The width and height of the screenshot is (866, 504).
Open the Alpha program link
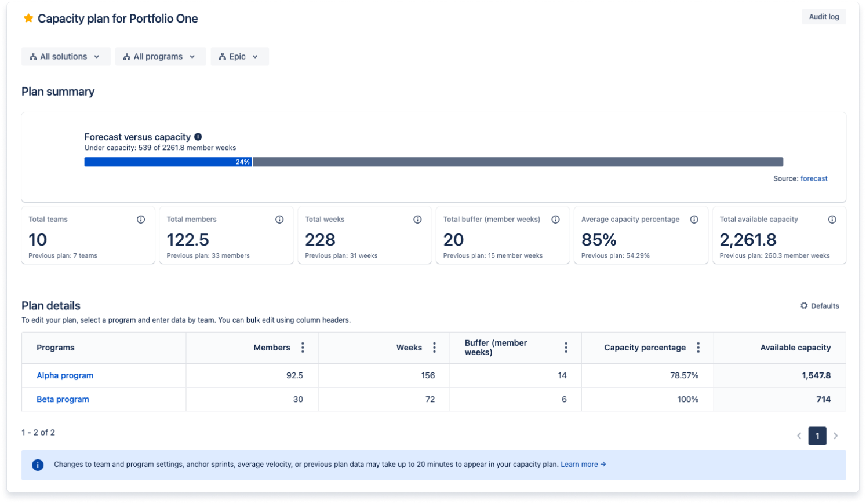click(x=65, y=376)
